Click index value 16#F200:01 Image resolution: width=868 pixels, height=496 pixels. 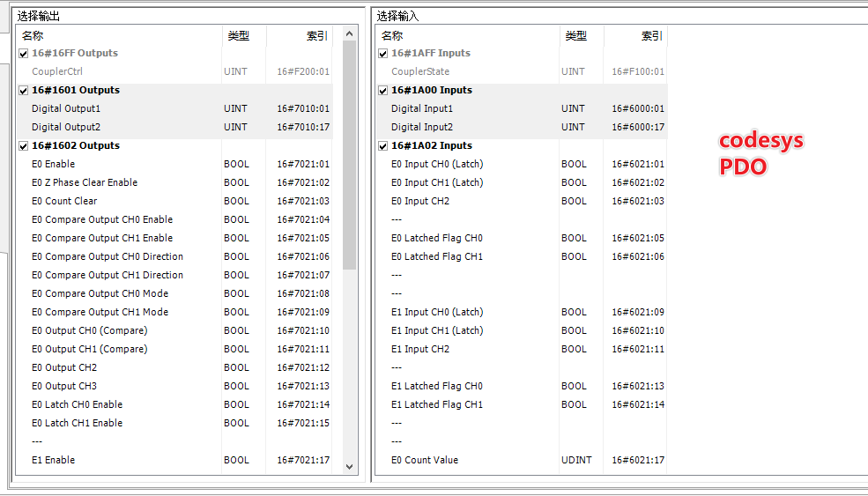[303, 71]
